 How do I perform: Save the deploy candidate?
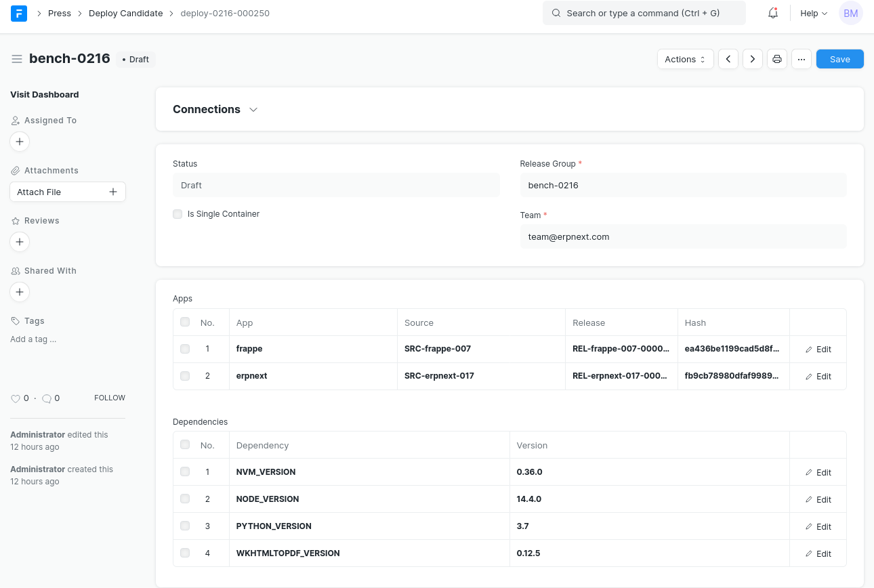point(839,60)
